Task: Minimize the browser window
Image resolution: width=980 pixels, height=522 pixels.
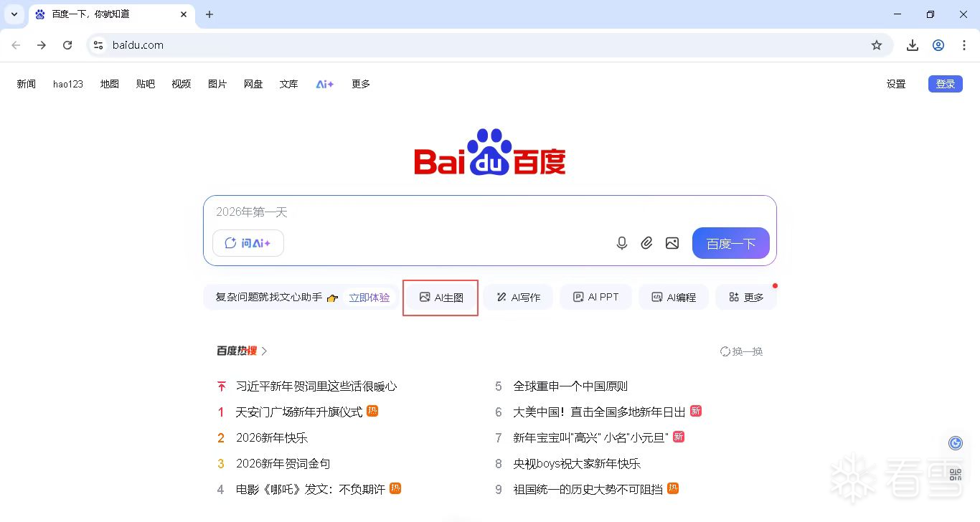Action: [x=897, y=14]
